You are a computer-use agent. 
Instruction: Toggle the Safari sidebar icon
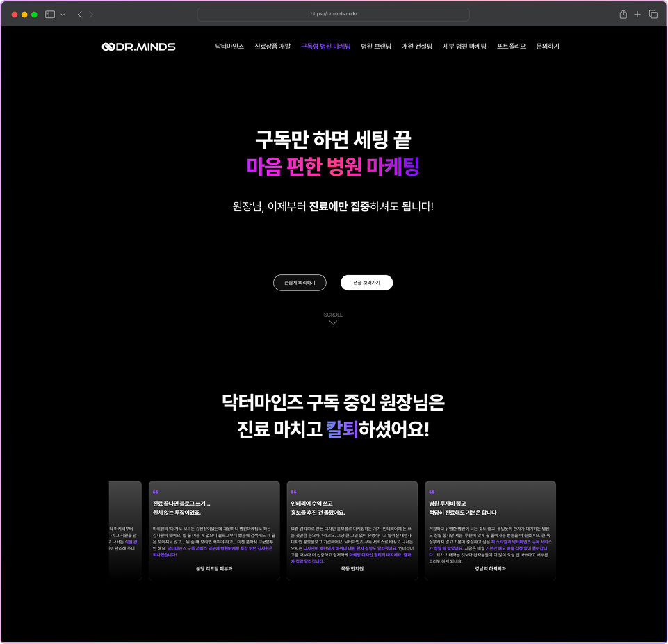pos(50,15)
